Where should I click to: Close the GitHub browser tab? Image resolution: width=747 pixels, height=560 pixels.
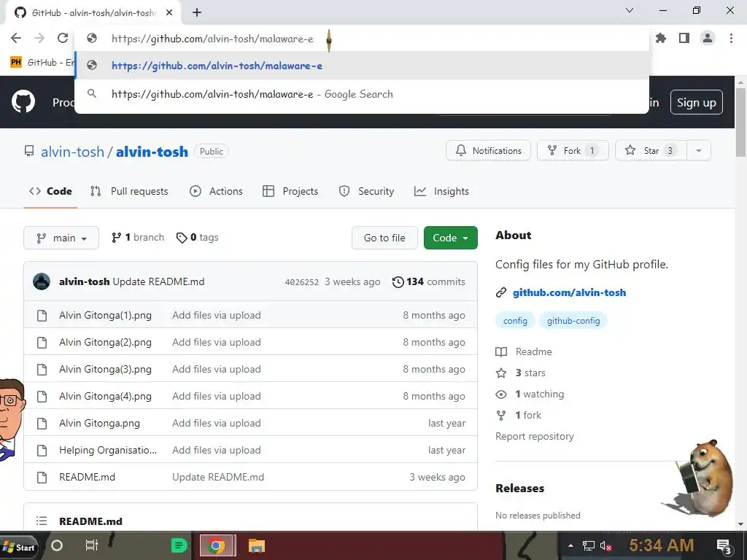click(169, 12)
